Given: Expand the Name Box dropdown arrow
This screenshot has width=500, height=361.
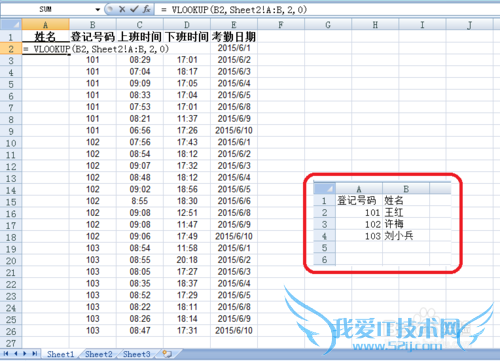Looking at the screenshot, I should 98,10.
